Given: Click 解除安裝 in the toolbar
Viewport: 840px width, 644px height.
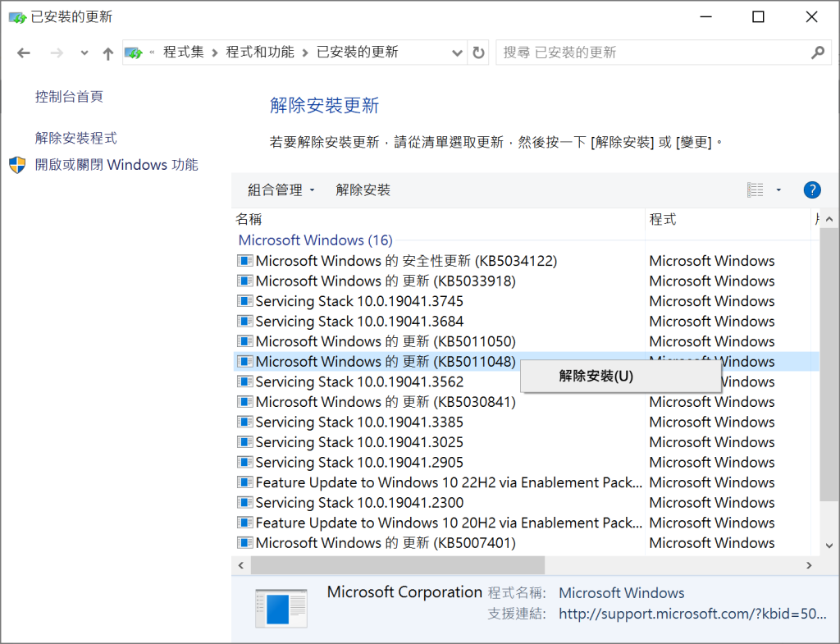Looking at the screenshot, I should 363,190.
